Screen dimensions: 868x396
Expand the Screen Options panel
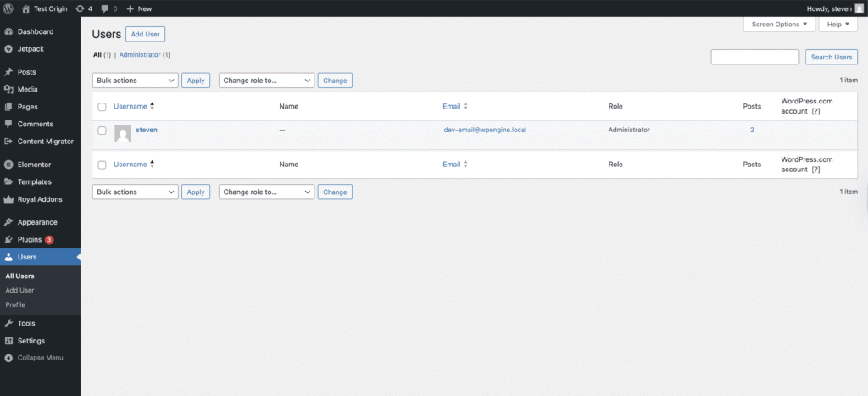tap(780, 25)
